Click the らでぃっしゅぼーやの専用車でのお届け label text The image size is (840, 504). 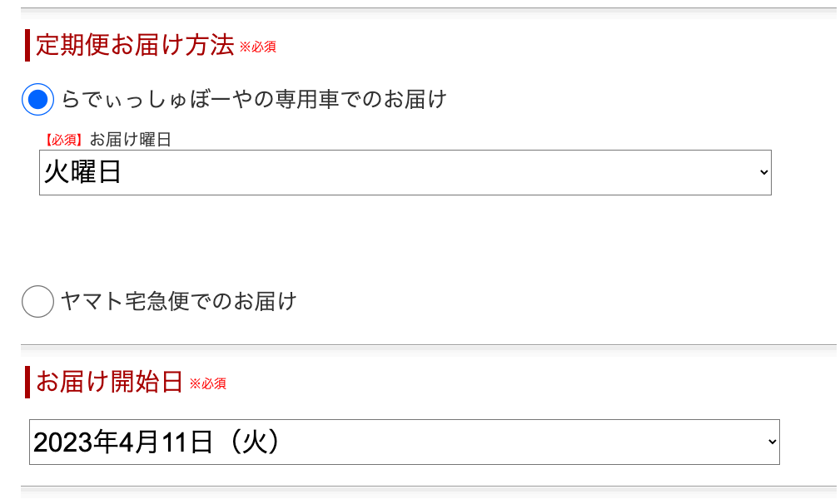coord(254,100)
